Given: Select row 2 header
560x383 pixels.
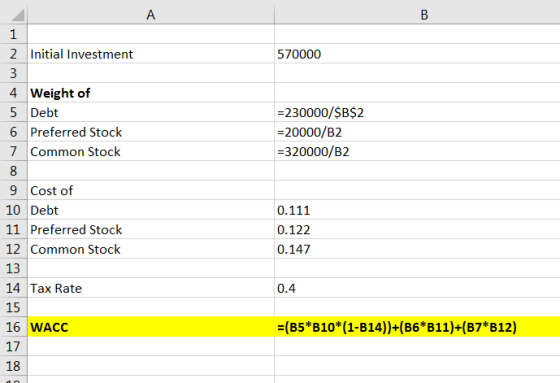Looking at the screenshot, I should point(14,54).
